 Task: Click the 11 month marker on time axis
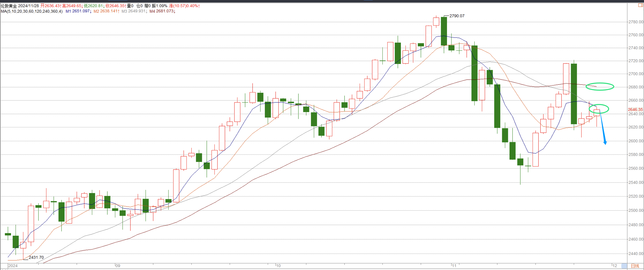(454, 266)
